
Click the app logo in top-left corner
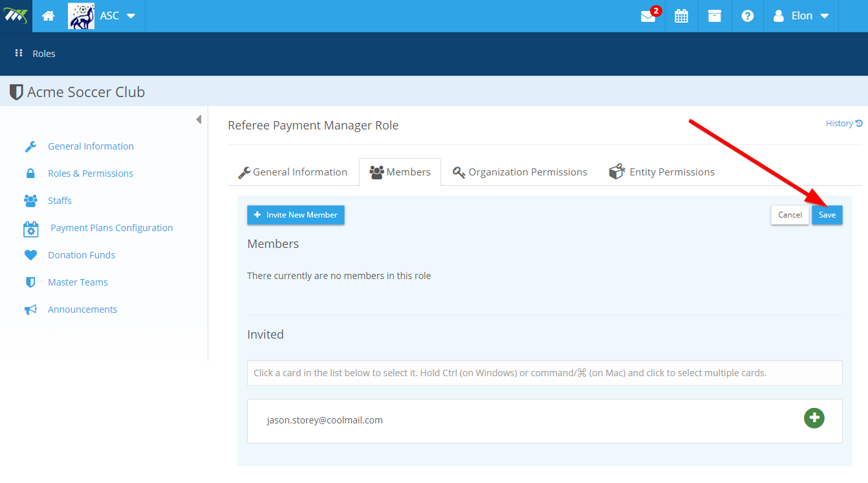16,16
